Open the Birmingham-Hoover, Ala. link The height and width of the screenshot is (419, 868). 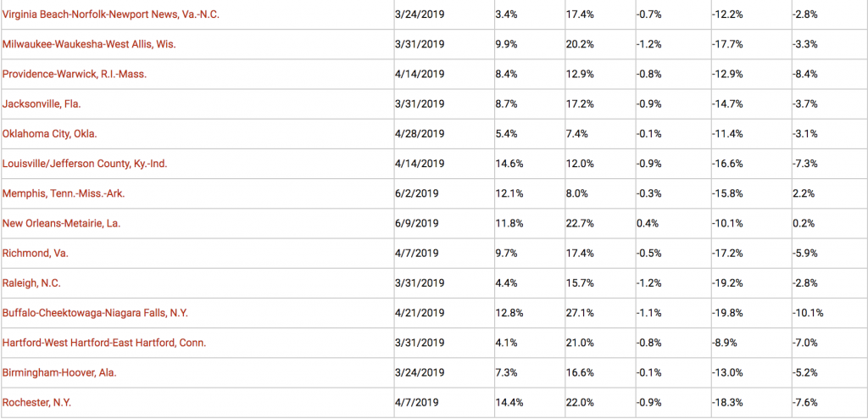coord(59,372)
